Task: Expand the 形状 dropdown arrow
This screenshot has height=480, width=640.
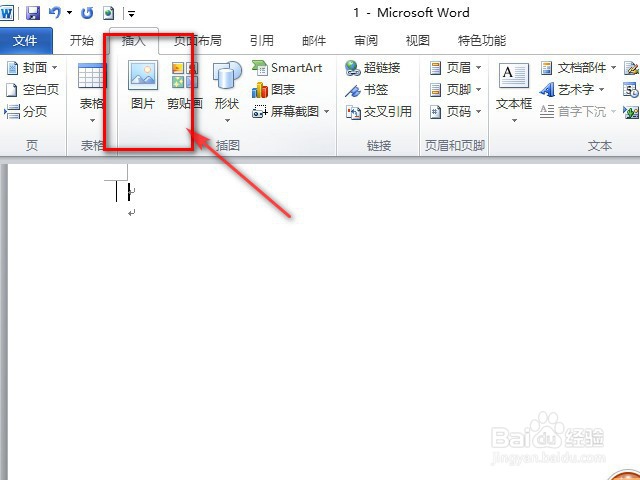Action: pyautogui.click(x=227, y=120)
